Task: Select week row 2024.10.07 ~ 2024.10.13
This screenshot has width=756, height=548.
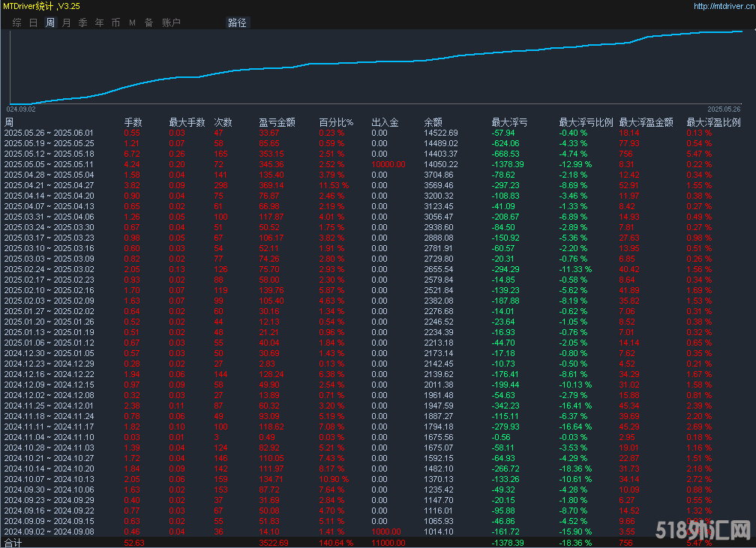Action: [x=378, y=479]
